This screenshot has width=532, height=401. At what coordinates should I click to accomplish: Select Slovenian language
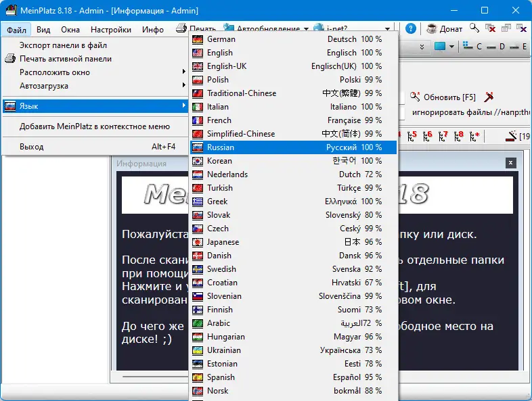(293, 296)
